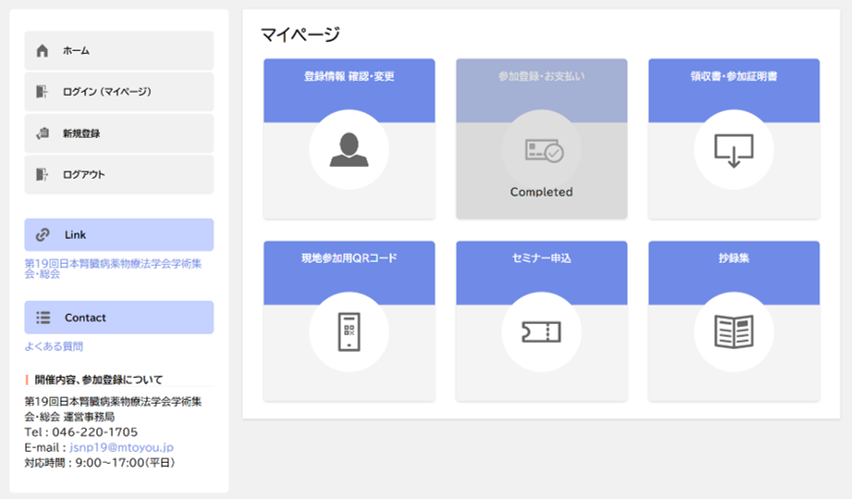Click the login door icon

pyautogui.click(x=42, y=91)
